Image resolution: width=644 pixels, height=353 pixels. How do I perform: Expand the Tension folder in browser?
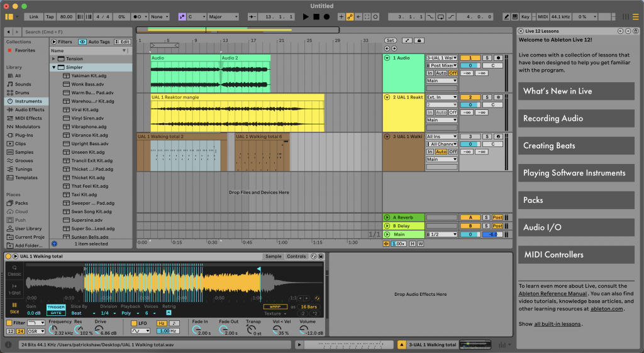[x=53, y=59]
